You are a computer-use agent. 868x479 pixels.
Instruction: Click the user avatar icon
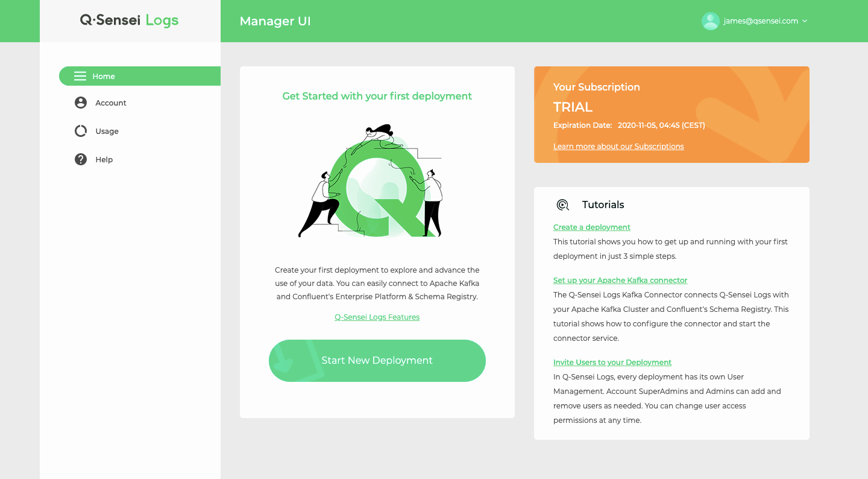click(x=711, y=21)
